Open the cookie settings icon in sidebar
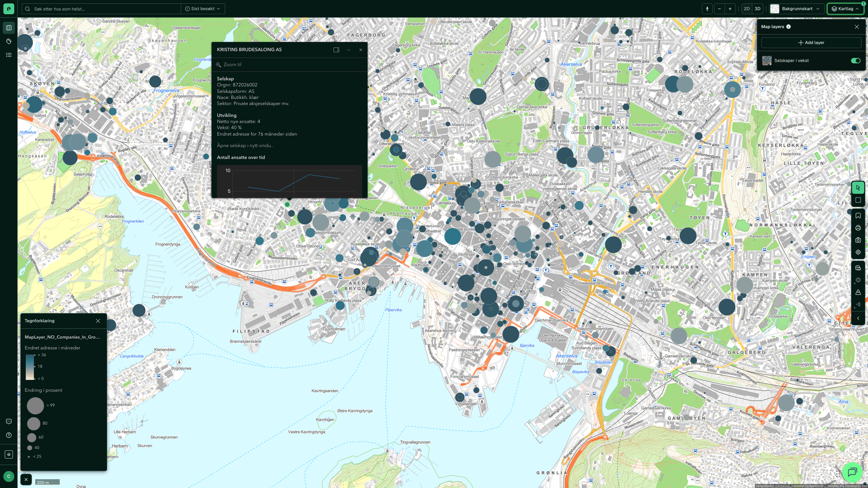 [9, 454]
